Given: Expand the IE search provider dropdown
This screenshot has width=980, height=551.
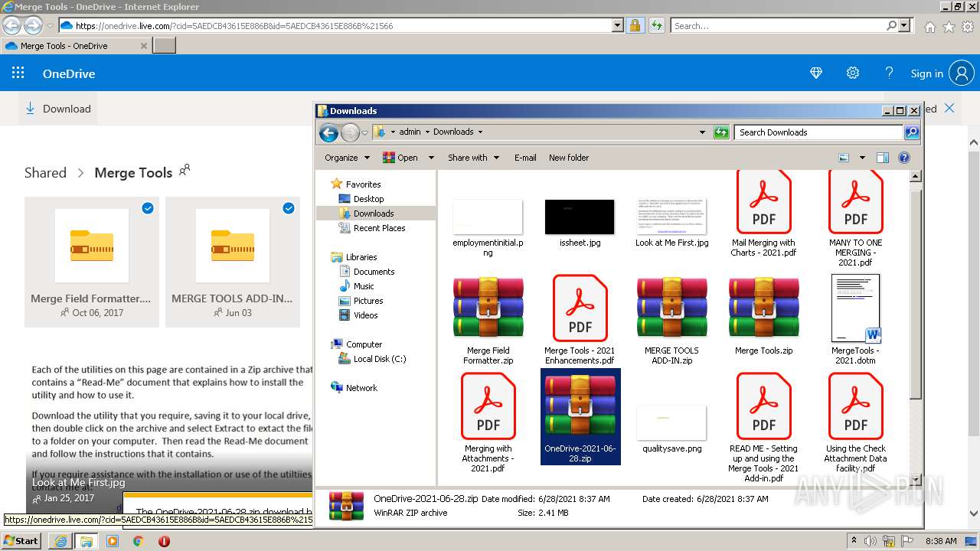Looking at the screenshot, I should point(905,25).
